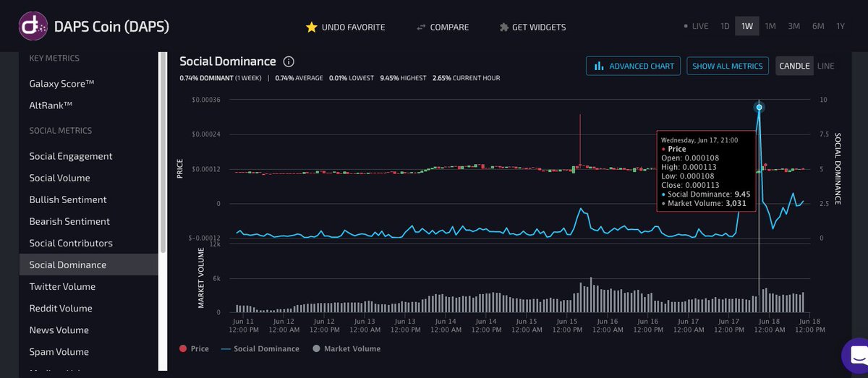Open Social Dominance info icon
Image resolution: width=868 pixels, height=378 pixels.
[289, 62]
